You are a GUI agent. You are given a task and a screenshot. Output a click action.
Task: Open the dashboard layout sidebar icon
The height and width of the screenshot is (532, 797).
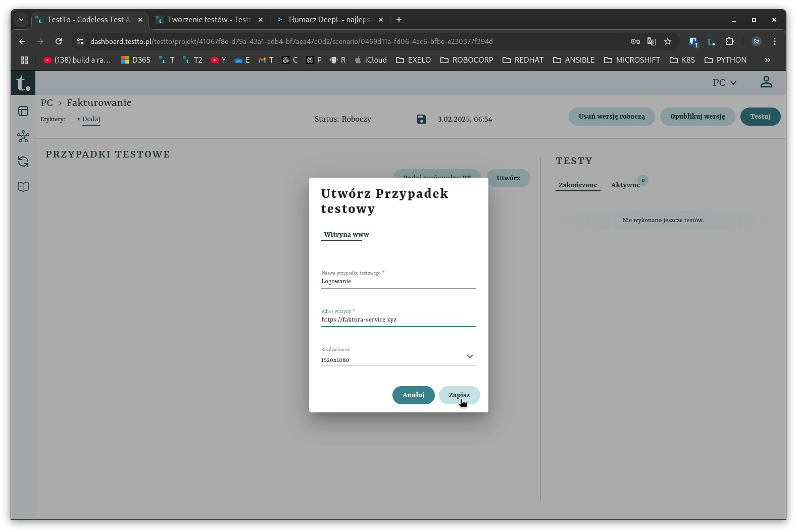click(23, 111)
